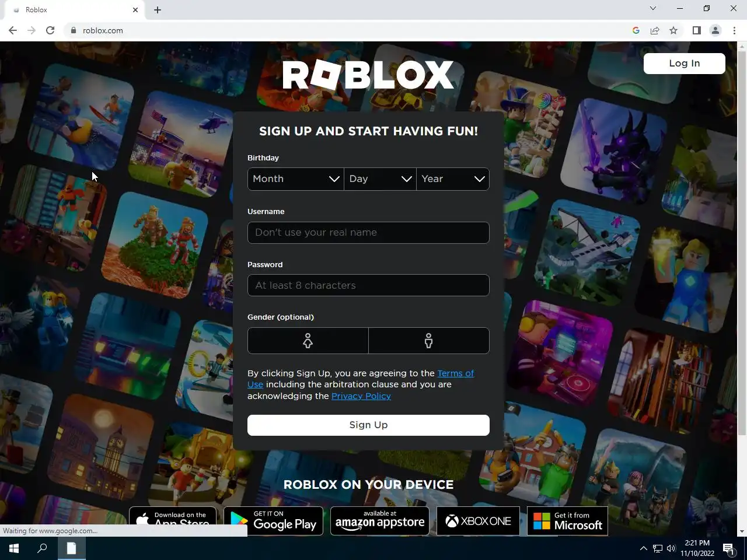Reload the Roblox page
The width and height of the screenshot is (747, 560).
(x=50, y=30)
